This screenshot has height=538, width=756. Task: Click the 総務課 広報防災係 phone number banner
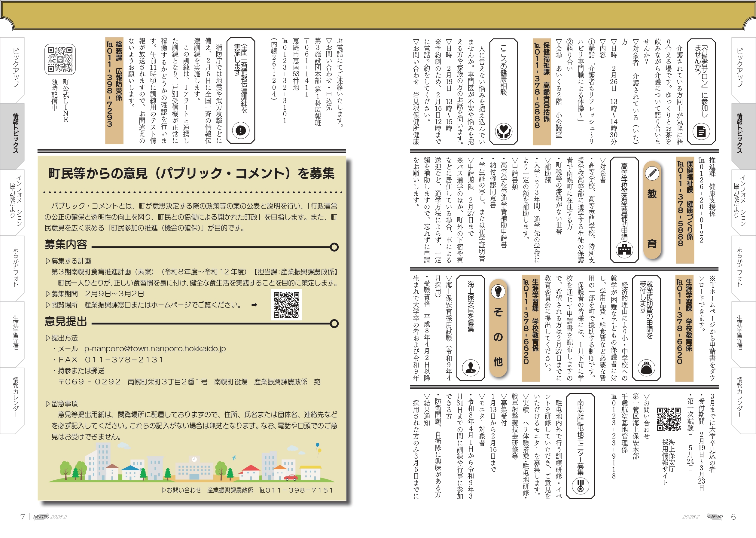114,91
